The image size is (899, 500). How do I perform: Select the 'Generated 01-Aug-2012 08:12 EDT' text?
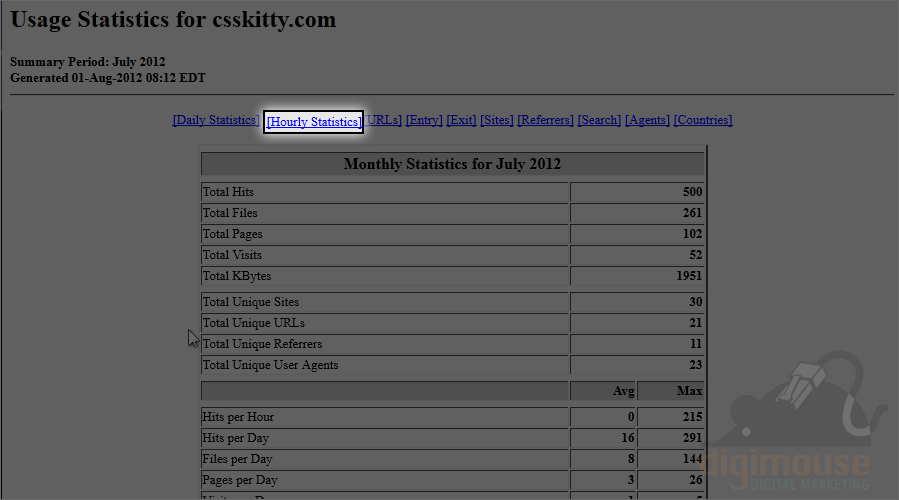(108, 78)
